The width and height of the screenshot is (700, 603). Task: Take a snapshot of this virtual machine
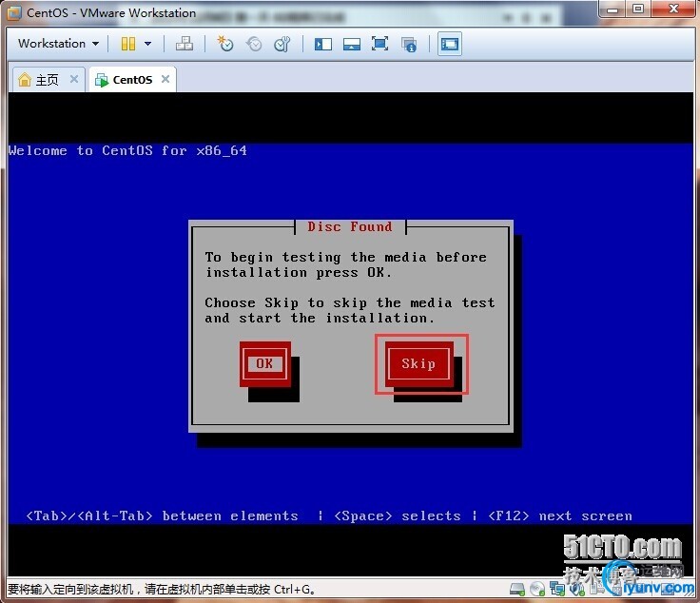click(225, 44)
